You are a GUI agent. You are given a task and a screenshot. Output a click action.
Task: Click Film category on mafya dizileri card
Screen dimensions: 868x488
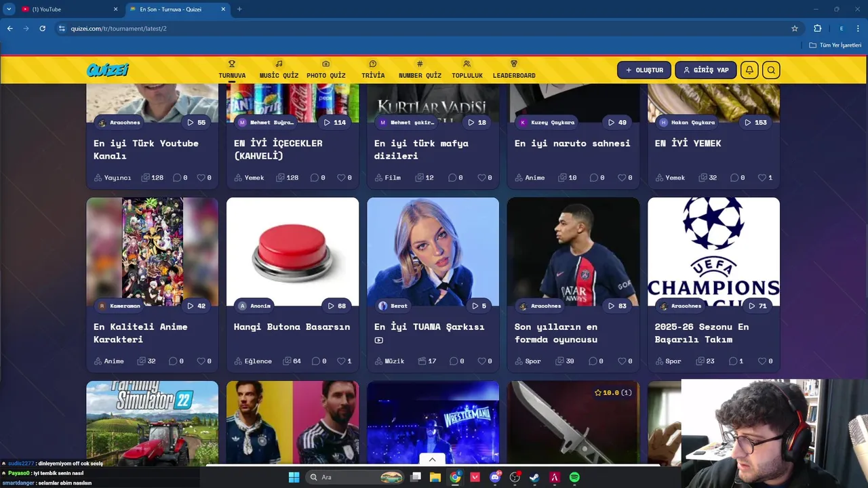388,178
